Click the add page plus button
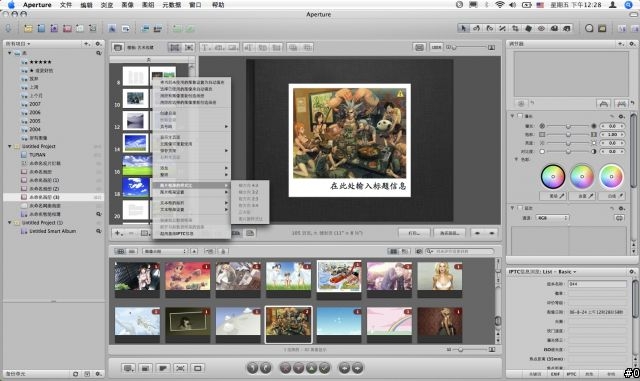 [x=118, y=233]
